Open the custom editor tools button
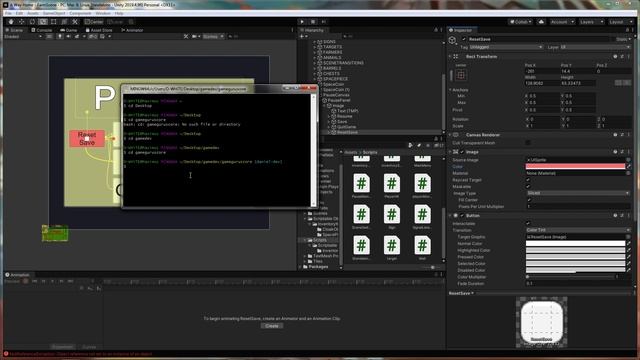This screenshot has width=640, height=360. pyautogui.click(x=75, y=22)
